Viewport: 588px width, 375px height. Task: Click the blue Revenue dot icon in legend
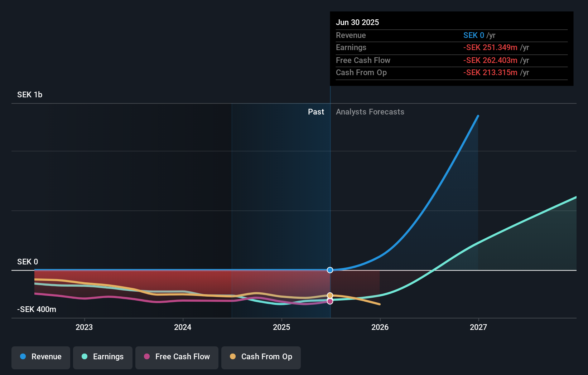point(23,357)
